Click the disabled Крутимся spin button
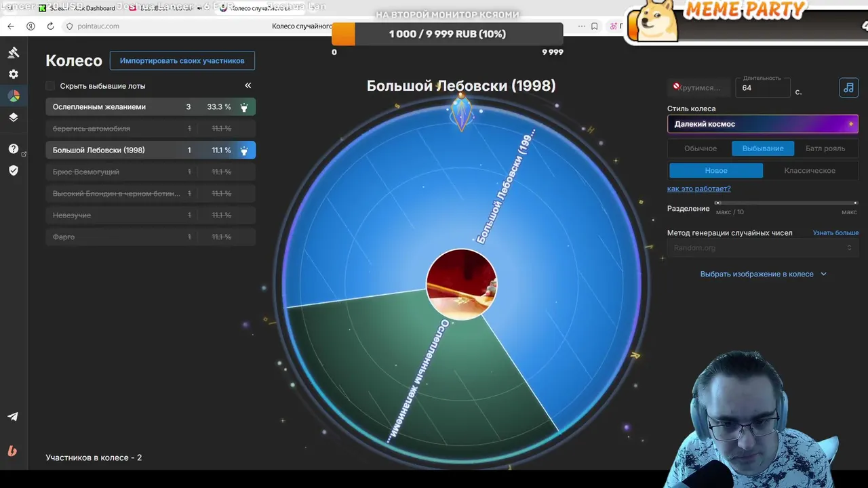This screenshot has width=868, height=488. (x=698, y=88)
